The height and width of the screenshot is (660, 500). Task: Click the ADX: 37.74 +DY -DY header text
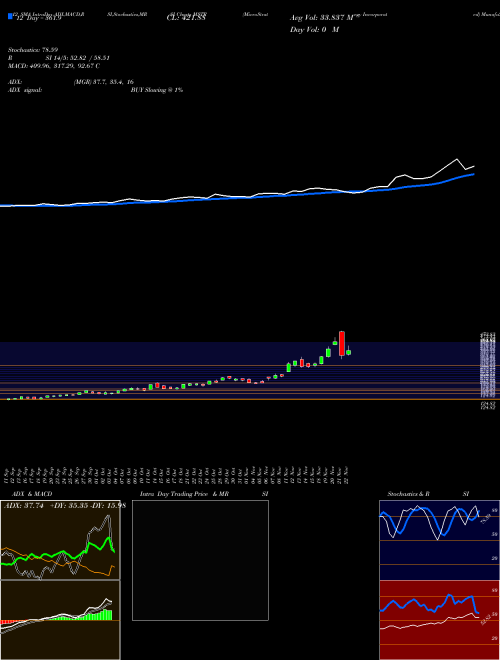(65, 506)
